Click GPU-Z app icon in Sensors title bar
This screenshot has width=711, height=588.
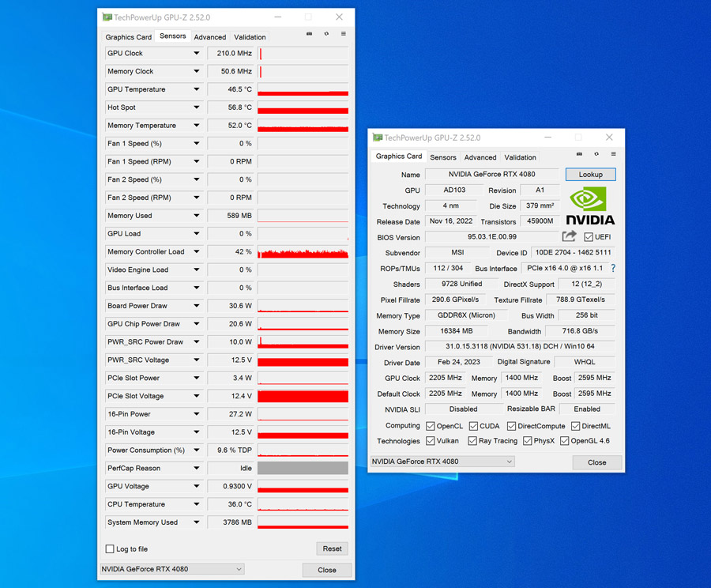(x=107, y=17)
